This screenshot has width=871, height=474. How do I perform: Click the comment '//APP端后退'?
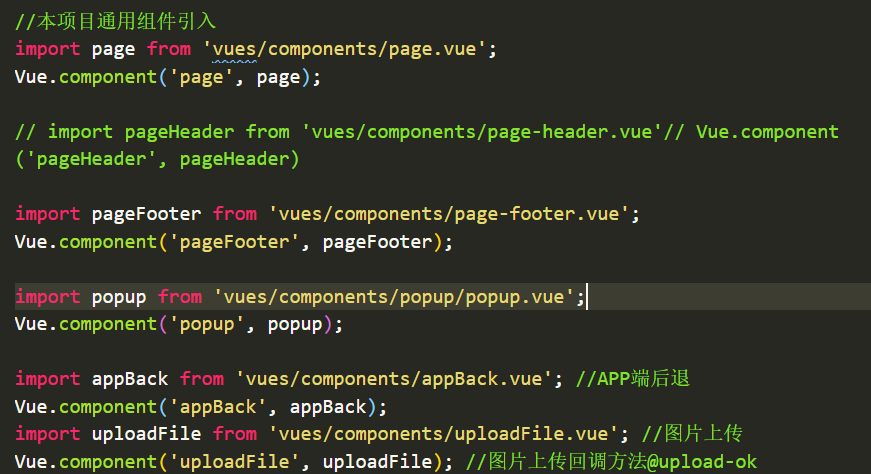632,379
